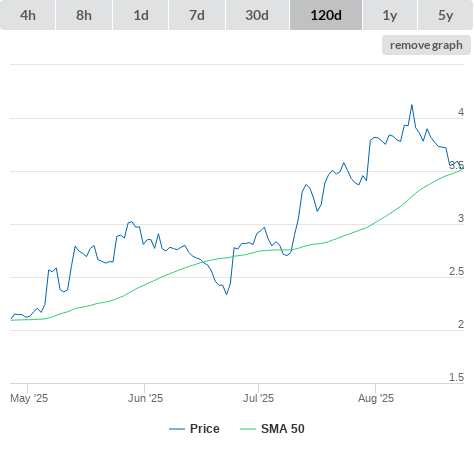
Task: Click the May '25 axis label
Action: click(29, 398)
